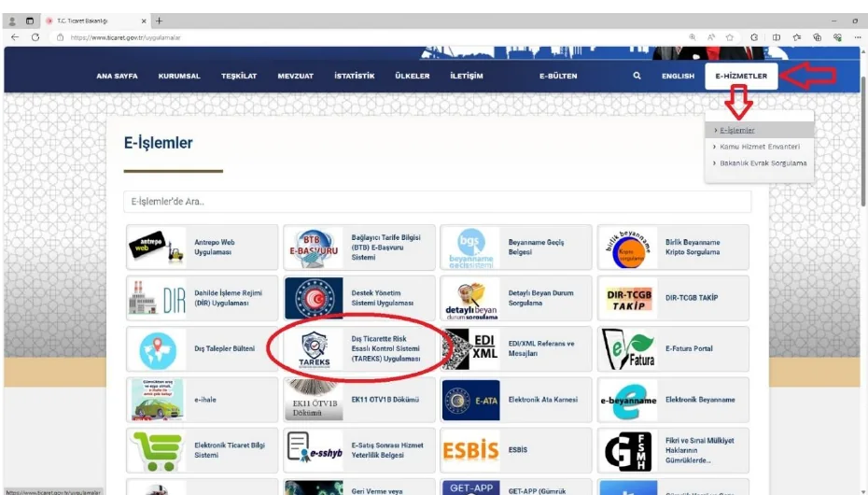This screenshot has height=495, width=868.
Task: Open the green shopping cart icon
Action: 157,451
